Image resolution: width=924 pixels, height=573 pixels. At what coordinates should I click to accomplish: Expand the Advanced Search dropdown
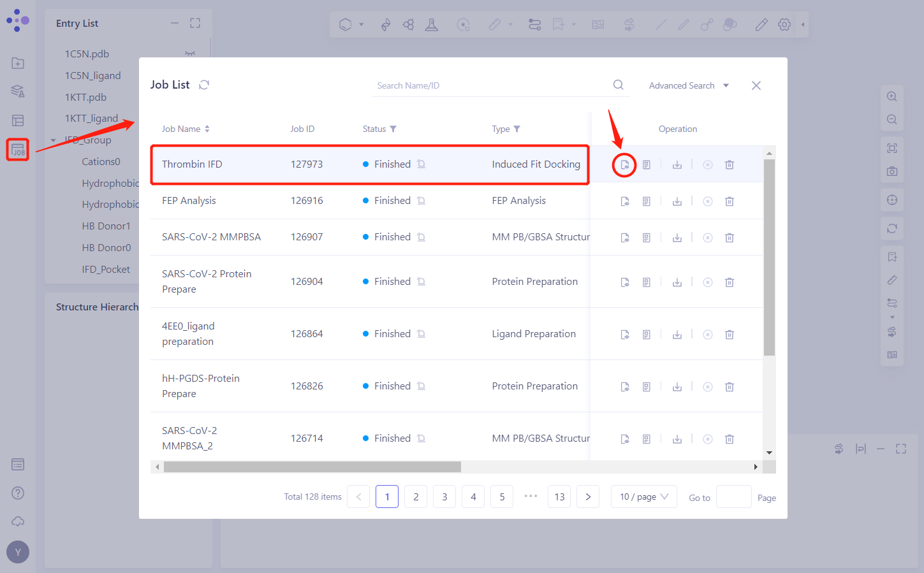coord(689,85)
